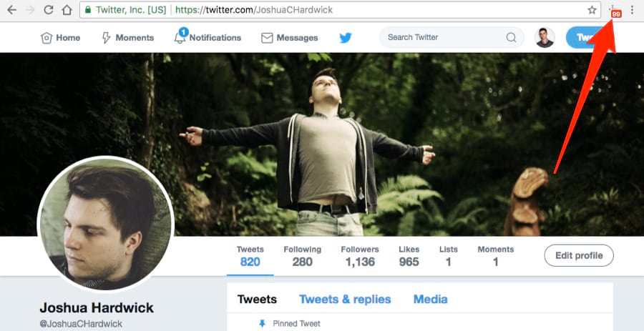The height and width of the screenshot is (331, 644).
Task: Click the Edit profile button
Action: pos(579,255)
